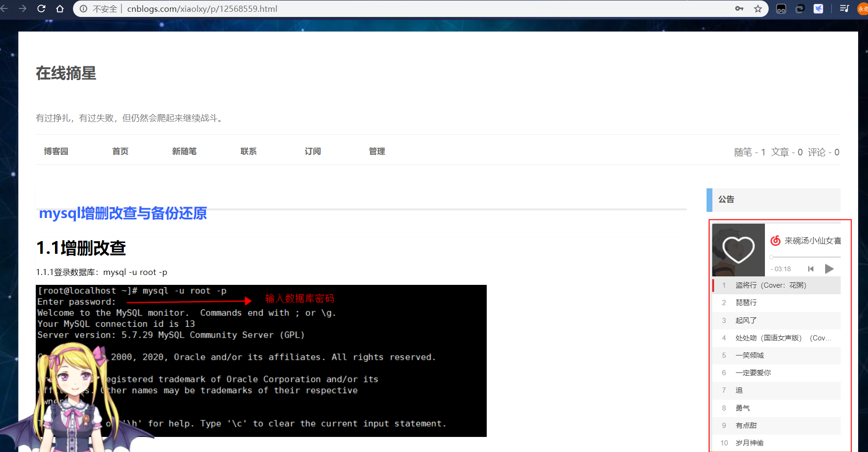Open the browser home page

60,8
